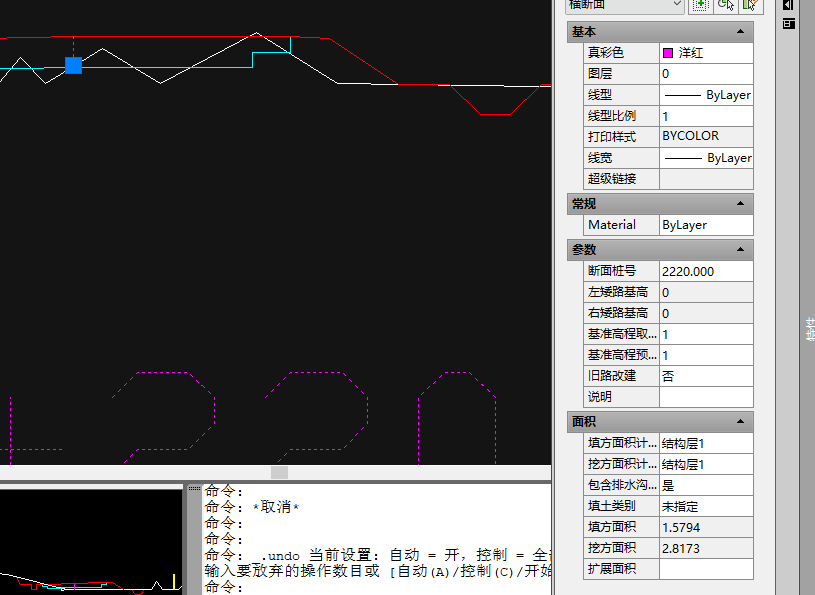Click the command line grip handle

coord(194,488)
